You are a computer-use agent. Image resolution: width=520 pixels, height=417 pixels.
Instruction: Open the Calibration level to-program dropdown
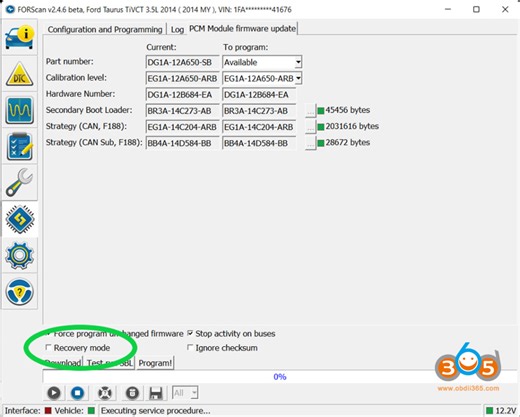298,78
